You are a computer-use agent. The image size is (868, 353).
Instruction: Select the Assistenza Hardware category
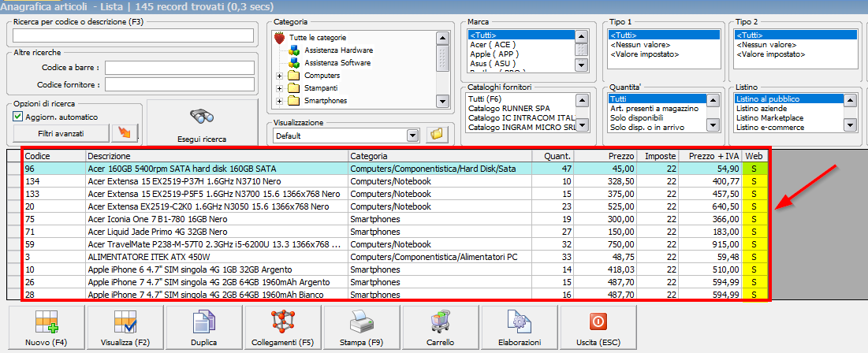(x=337, y=50)
